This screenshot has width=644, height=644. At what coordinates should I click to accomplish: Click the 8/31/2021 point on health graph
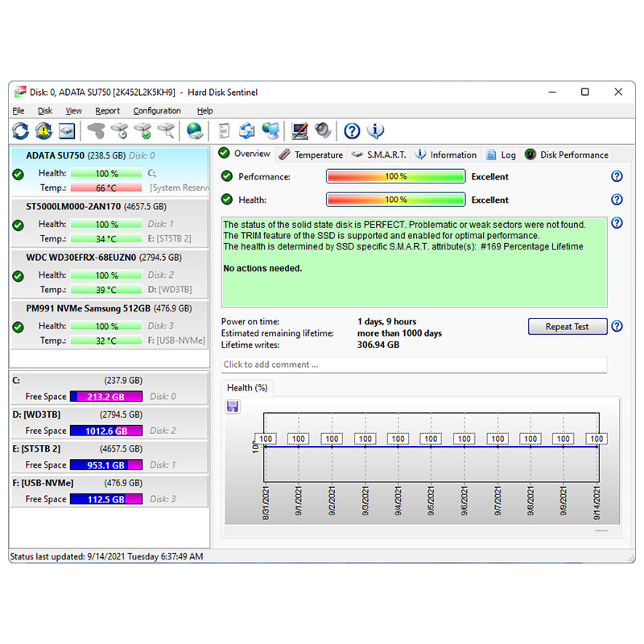point(266,447)
